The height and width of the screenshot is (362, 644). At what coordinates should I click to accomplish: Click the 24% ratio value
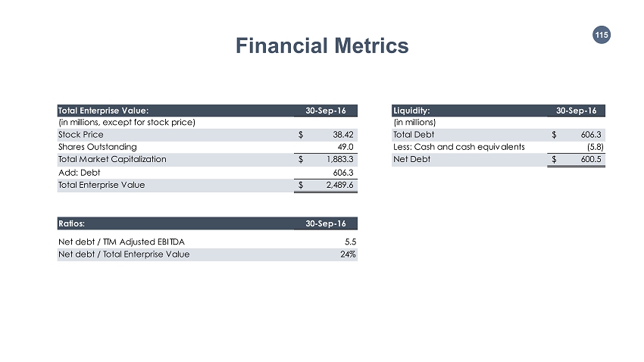pyautogui.click(x=349, y=254)
